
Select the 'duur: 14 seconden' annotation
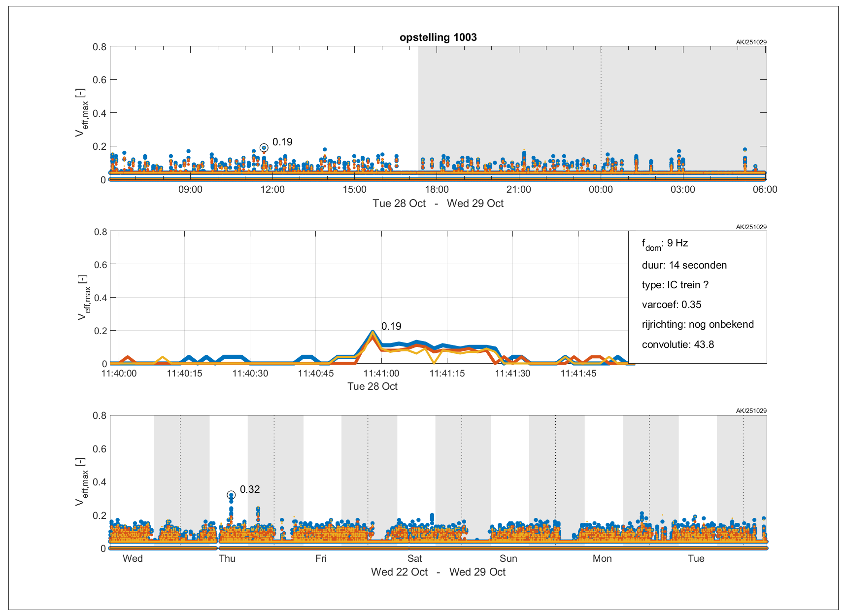click(x=684, y=265)
